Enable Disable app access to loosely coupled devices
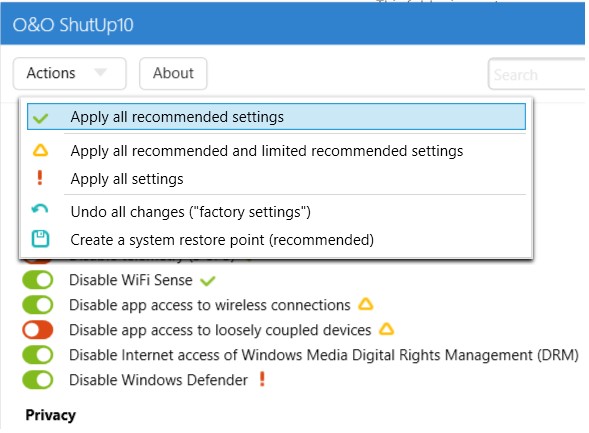Image resolution: width=589 pixels, height=433 pixels. [38, 330]
